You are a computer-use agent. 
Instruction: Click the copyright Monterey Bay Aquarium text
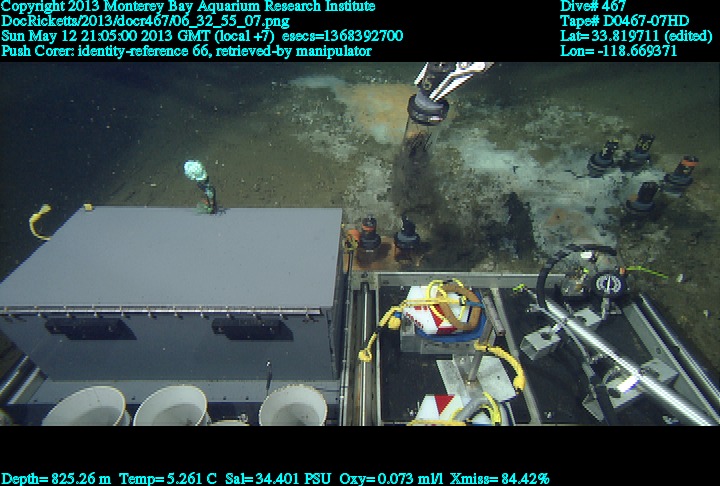coord(188,7)
